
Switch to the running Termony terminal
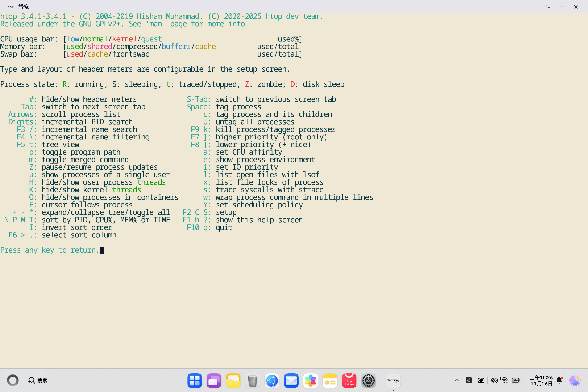[393, 381]
